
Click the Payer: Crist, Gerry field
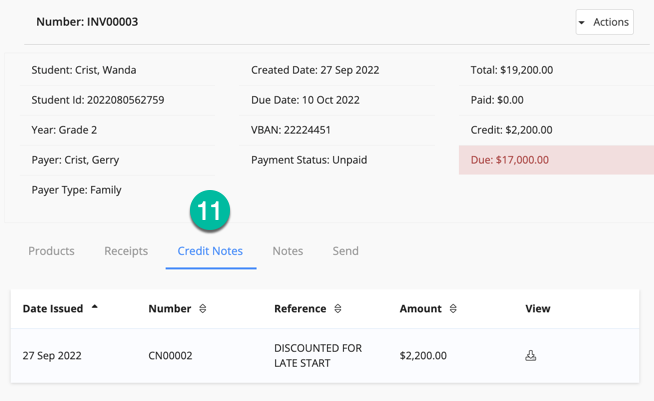(x=76, y=160)
